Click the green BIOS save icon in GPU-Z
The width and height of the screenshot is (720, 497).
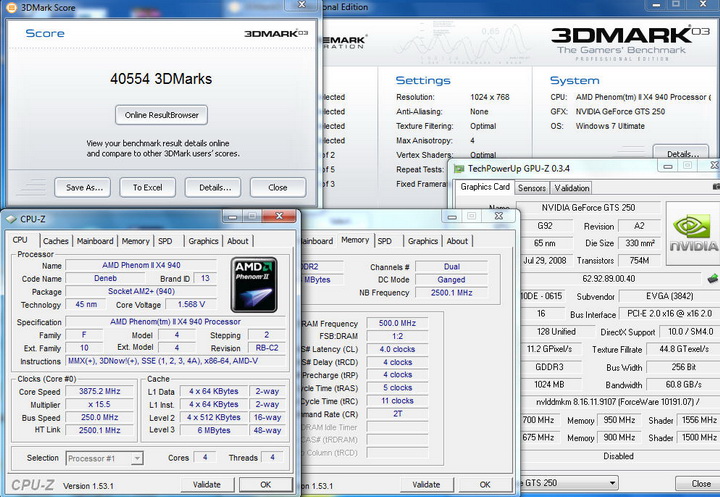pos(713,278)
